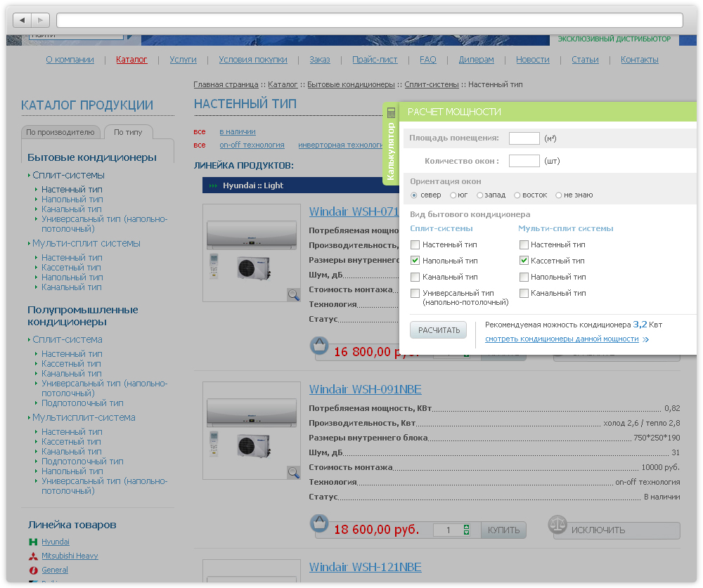The width and height of the screenshot is (703, 588).
Task: Click the Площадь помещения input field
Action: click(524, 138)
